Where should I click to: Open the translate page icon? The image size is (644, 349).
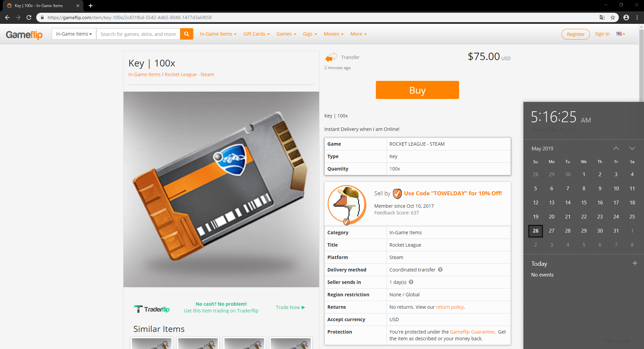point(602,17)
